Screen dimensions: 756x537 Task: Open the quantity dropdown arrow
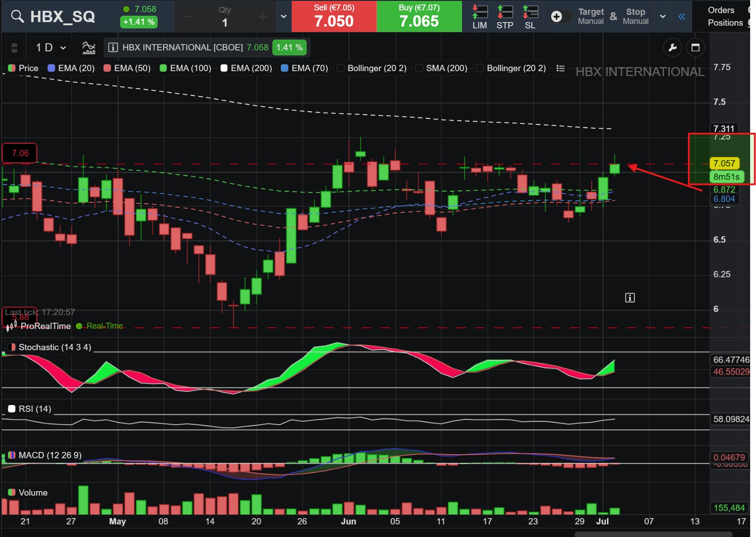click(284, 16)
